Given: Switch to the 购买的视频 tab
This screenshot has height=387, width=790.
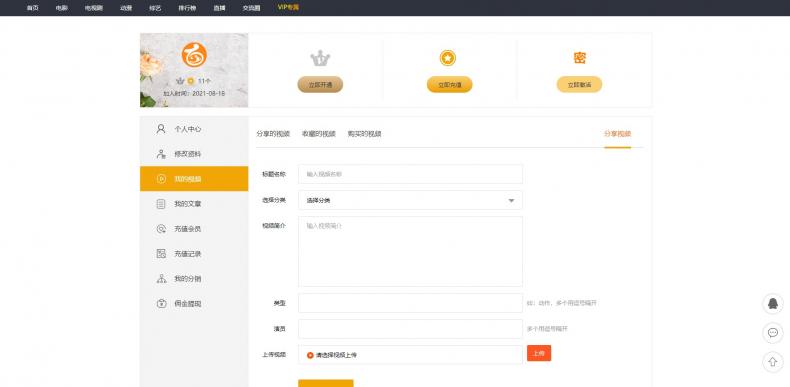Looking at the screenshot, I should coord(364,134).
